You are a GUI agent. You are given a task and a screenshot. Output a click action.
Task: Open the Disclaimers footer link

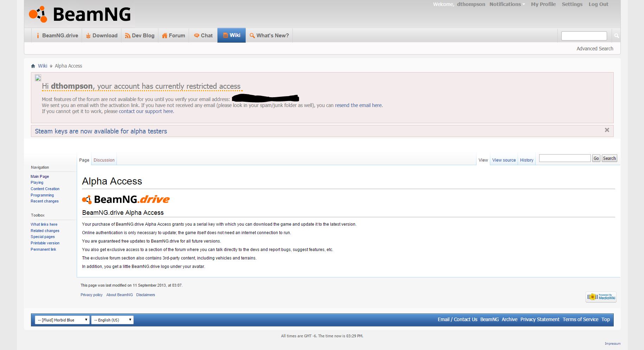coord(146,295)
